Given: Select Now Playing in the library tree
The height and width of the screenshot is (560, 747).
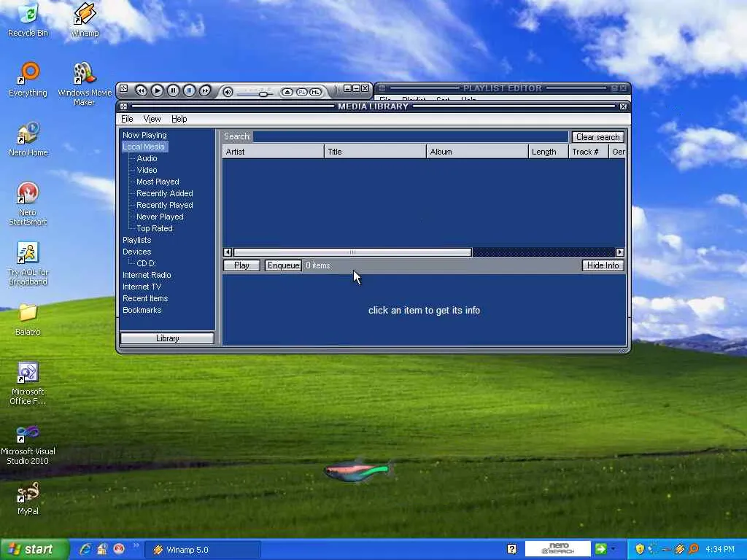Looking at the screenshot, I should [x=144, y=135].
